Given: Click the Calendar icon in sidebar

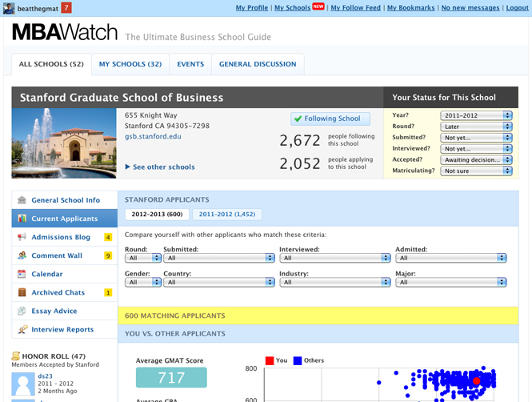Looking at the screenshot, I should pos(22,274).
